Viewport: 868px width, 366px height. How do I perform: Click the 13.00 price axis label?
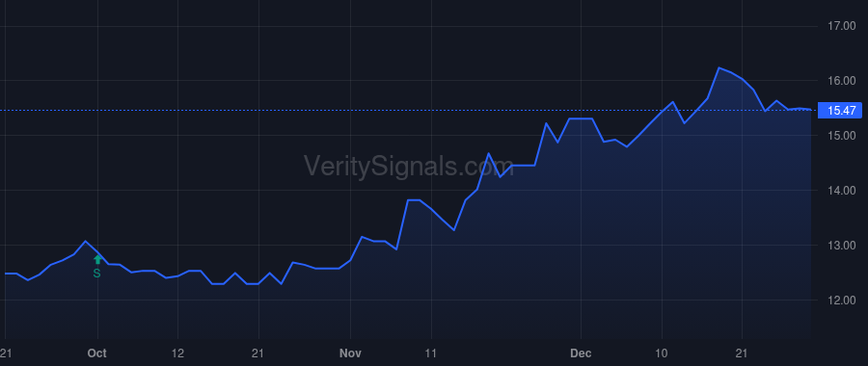pyautogui.click(x=841, y=245)
